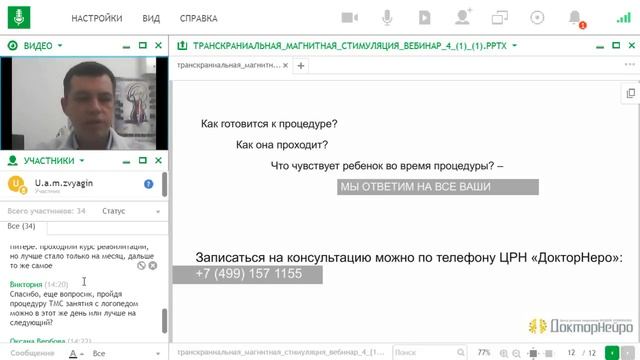
Task: Add a new presentation tab
Action: click(x=301, y=66)
